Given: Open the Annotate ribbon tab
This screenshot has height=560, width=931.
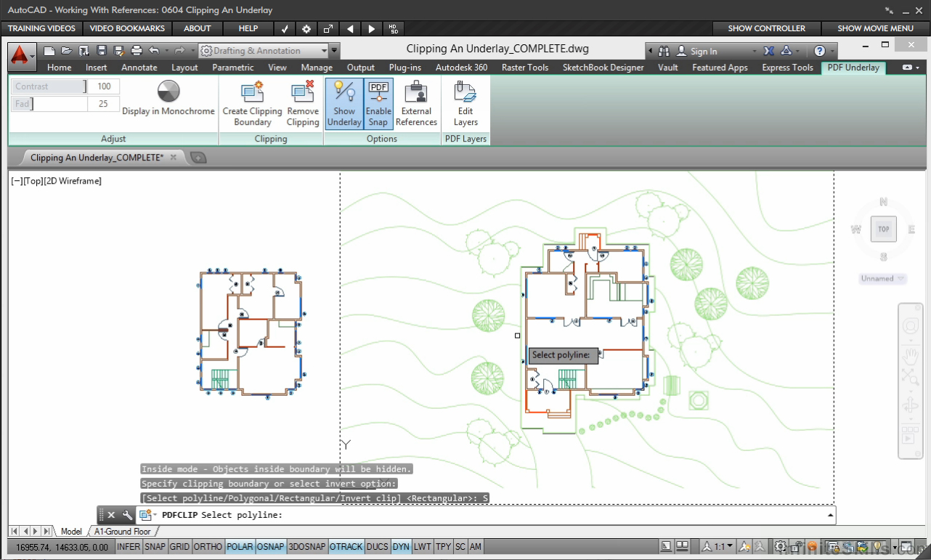Looking at the screenshot, I should click(x=139, y=68).
